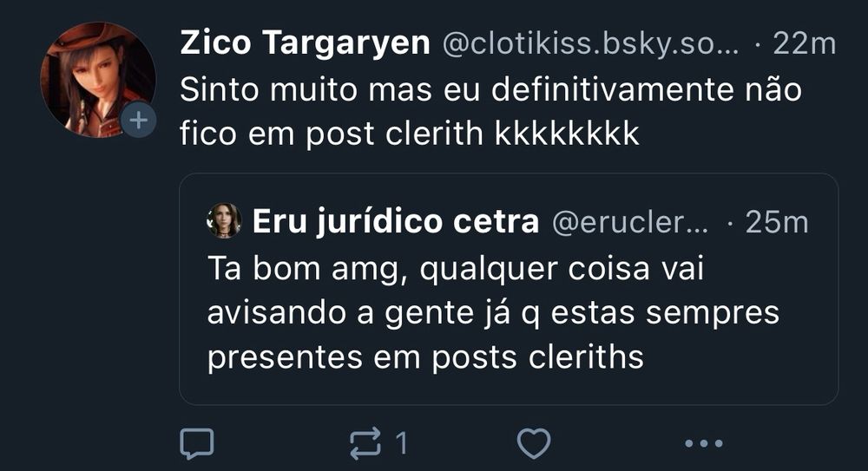
Task: Open Eru jurídico cetra's small avatar
Action: pyautogui.click(x=224, y=221)
